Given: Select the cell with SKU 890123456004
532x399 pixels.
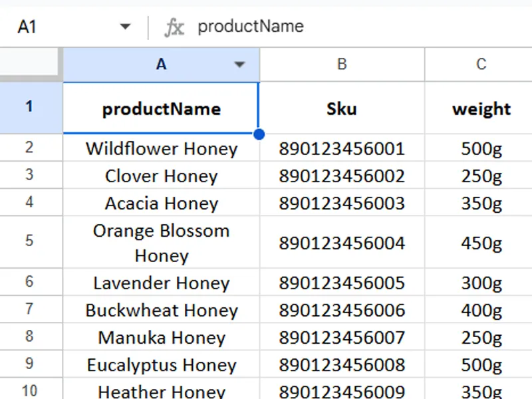Looking at the screenshot, I should coord(341,242).
